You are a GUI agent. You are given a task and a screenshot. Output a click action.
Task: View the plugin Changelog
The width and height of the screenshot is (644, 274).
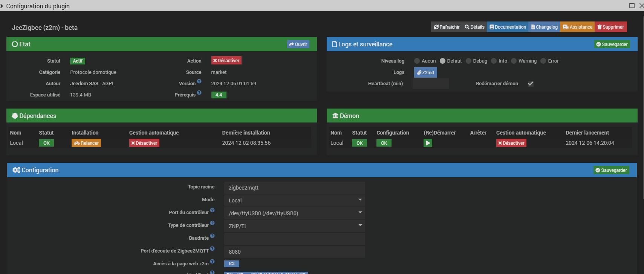(x=544, y=27)
